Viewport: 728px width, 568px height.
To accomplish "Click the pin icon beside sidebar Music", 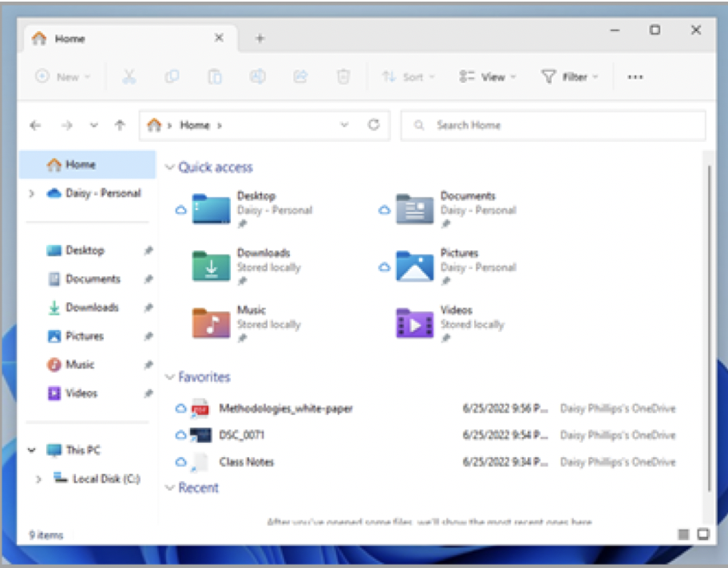I will click(x=148, y=365).
